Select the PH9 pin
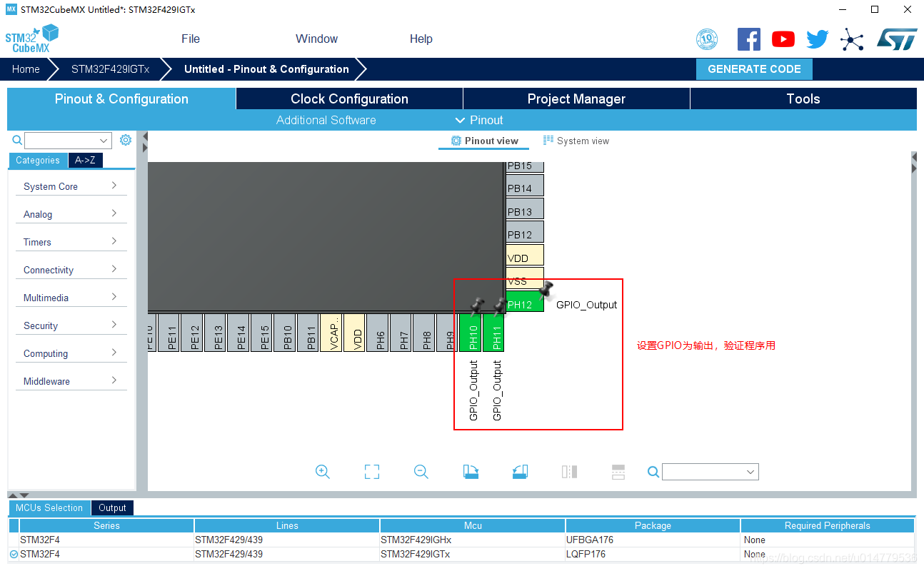 point(448,333)
